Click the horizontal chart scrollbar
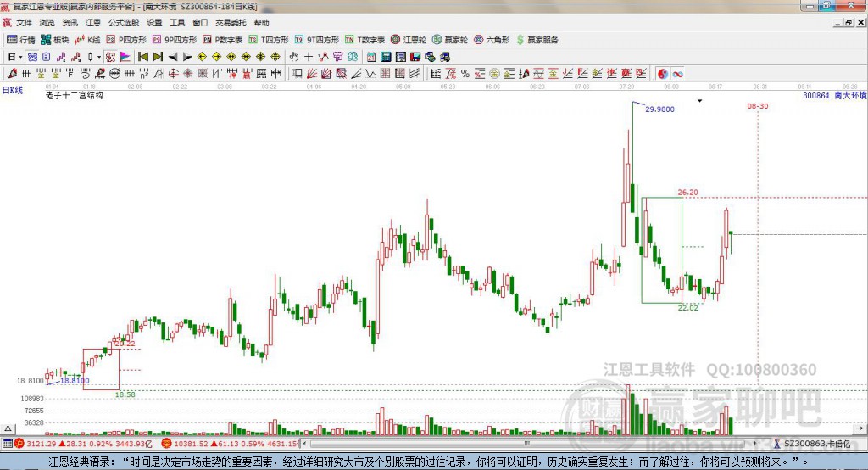 click(527, 444)
